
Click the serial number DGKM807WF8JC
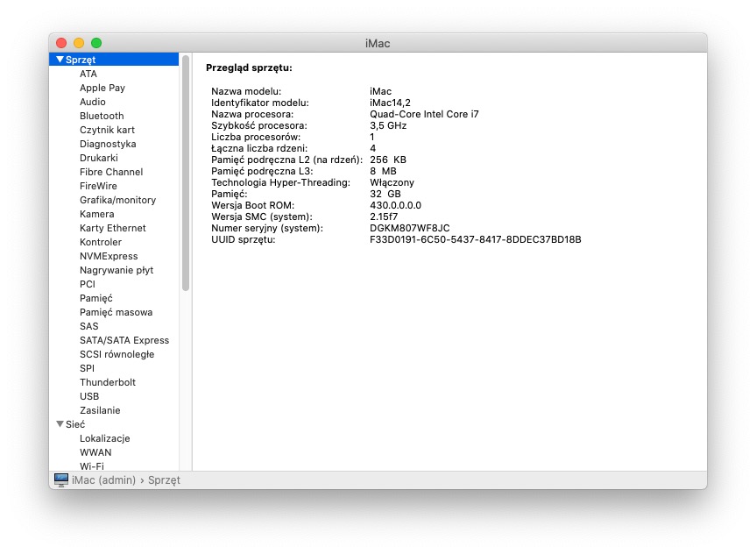[x=409, y=228]
